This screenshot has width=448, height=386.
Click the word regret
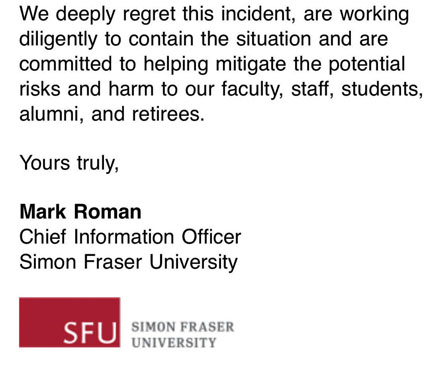(149, 15)
